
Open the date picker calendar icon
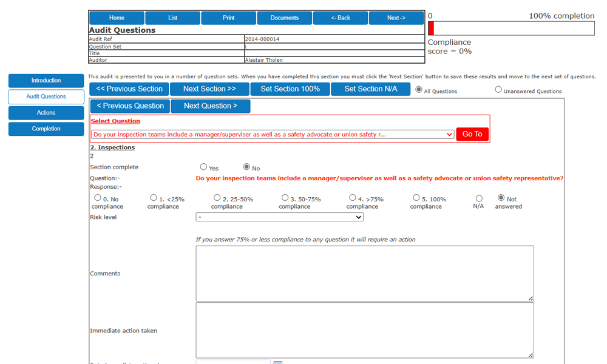coord(277,362)
